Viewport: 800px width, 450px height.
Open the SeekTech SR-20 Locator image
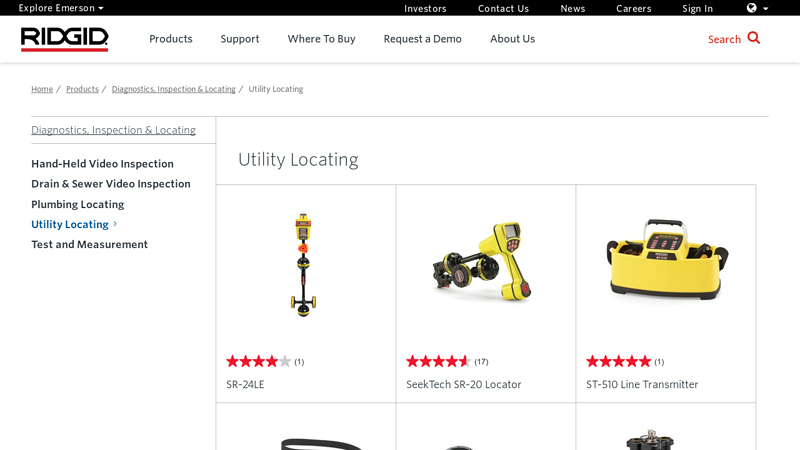(x=483, y=262)
